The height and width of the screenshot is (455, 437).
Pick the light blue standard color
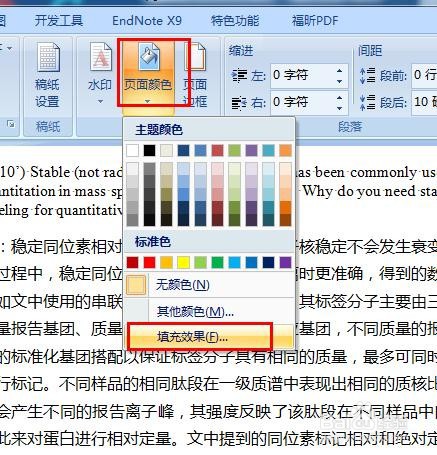click(x=235, y=262)
